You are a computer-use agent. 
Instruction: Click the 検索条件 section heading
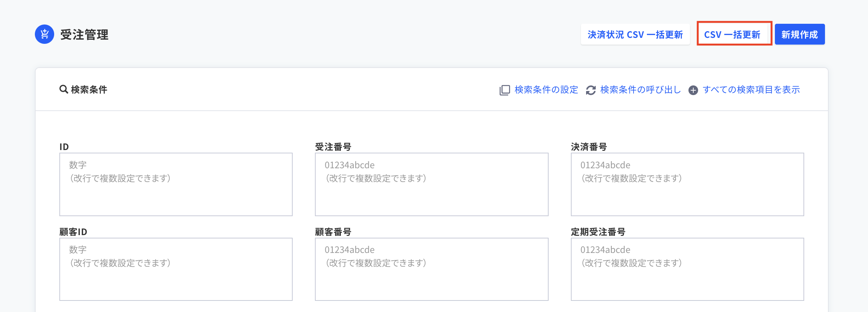coord(89,90)
